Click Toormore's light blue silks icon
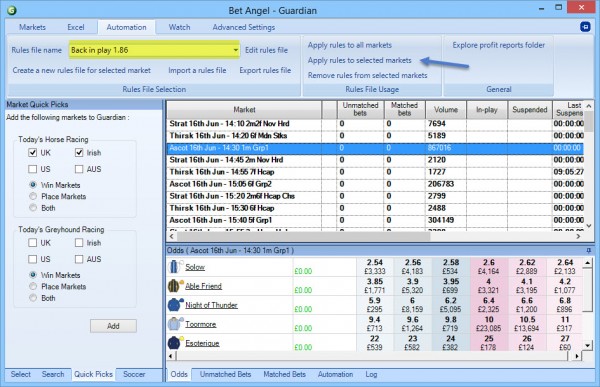 click(x=174, y=324)
